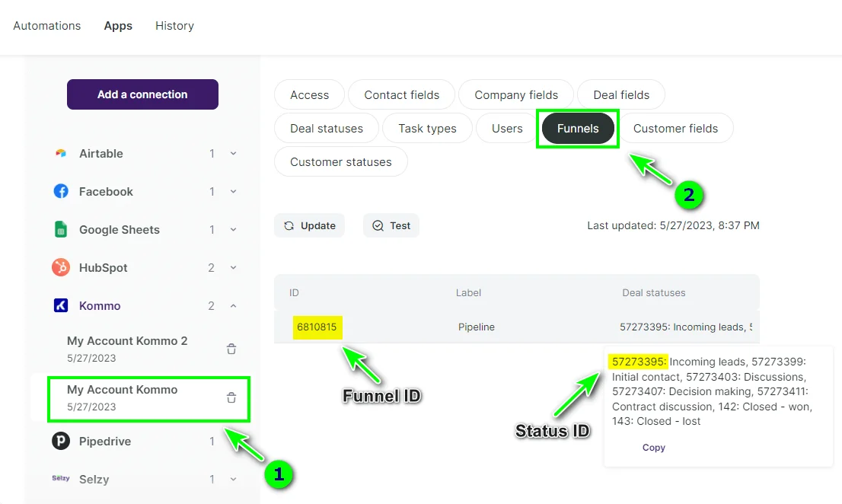Select the Airtable app icon
Screen dimensions: 842x504
[x=61, y=153]
